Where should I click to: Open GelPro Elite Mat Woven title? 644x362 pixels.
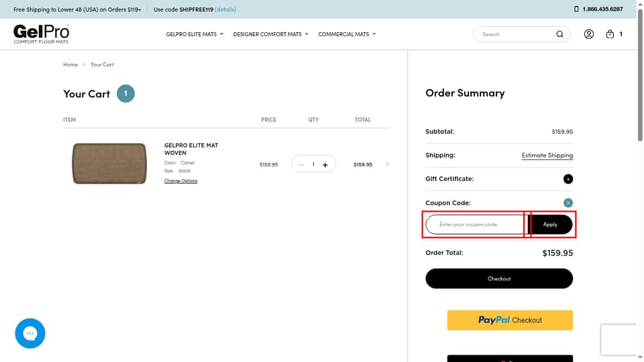[x=191, y=149]
